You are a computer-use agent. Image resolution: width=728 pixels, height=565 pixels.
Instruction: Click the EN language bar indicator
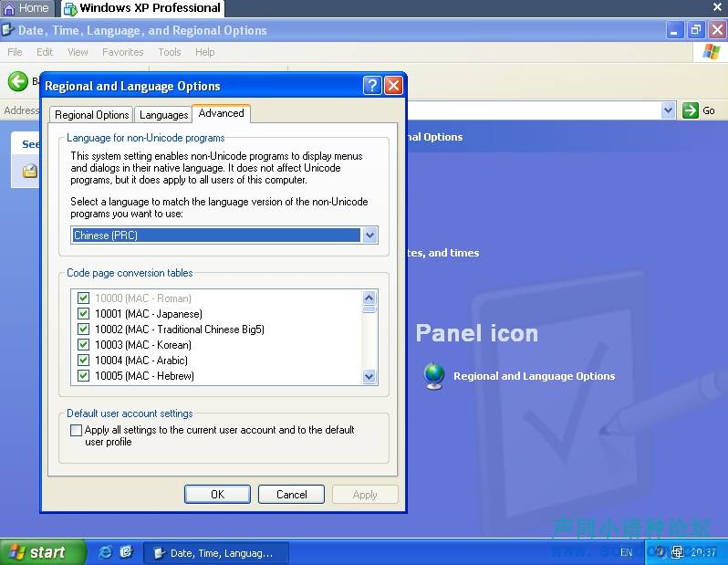[x=626, y=552]
